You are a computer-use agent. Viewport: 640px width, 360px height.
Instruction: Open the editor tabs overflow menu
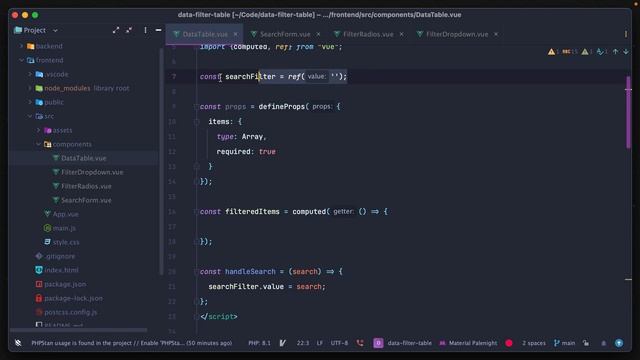click(626, 34)
